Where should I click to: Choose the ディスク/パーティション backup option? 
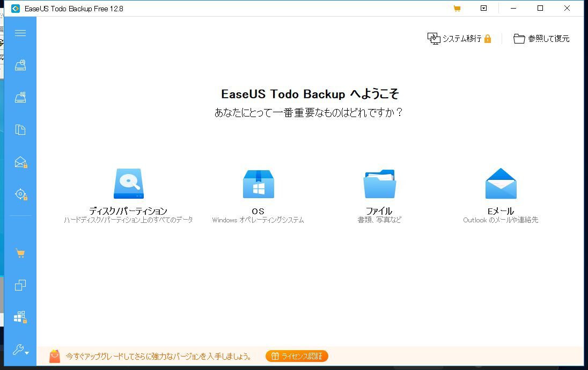click(x=128, y=194)
